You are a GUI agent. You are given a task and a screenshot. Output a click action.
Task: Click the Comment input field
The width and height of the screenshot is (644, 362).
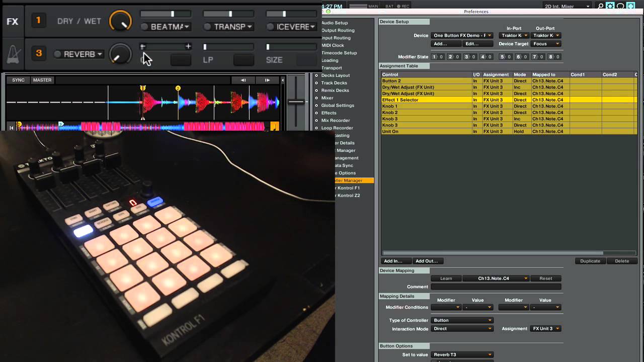click(496, 287)
